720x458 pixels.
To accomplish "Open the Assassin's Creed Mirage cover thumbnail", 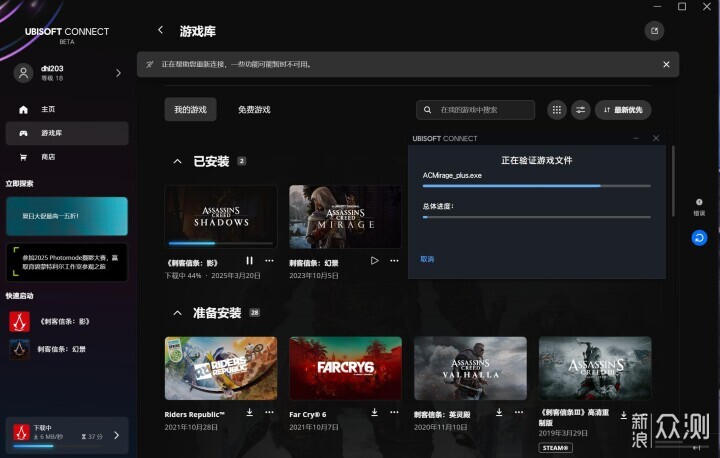I will [345, 216].
